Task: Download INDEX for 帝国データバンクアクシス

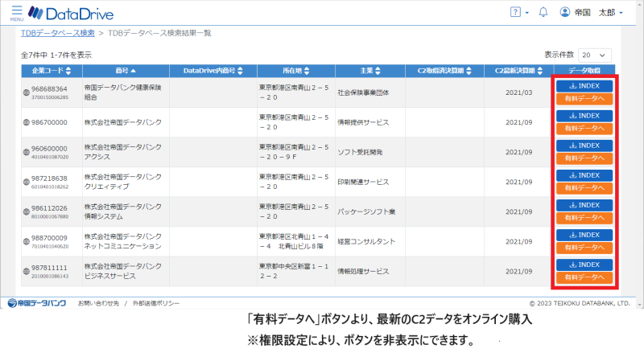Action: (x=584, y=146)
